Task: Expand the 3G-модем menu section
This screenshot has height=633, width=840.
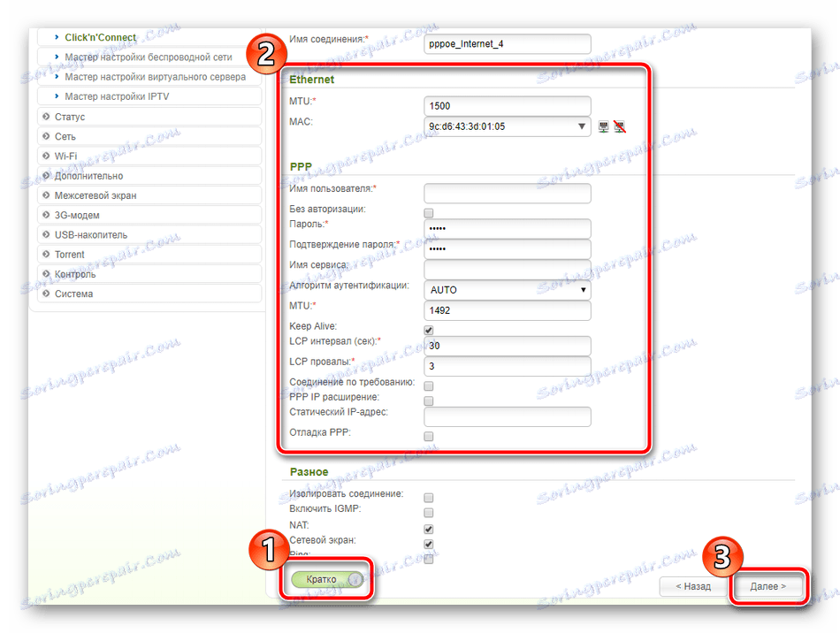Action: pos(149,216)
